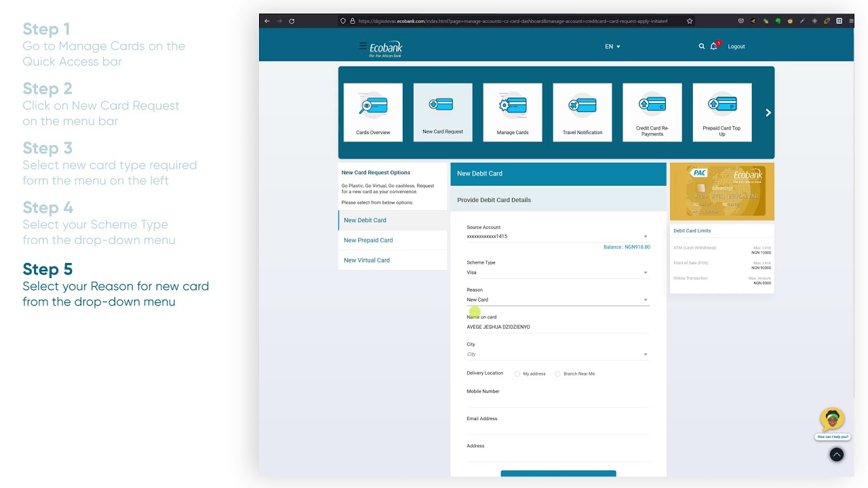The height and width of the screenshot is (488, 868).
Task: Open notifications bell icon
Action: [x=714, y=46]
